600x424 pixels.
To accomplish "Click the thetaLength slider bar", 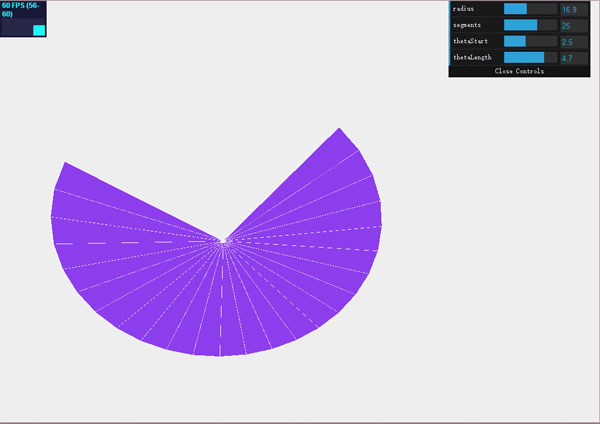I will pyautogui.click(x=529, y=58).
